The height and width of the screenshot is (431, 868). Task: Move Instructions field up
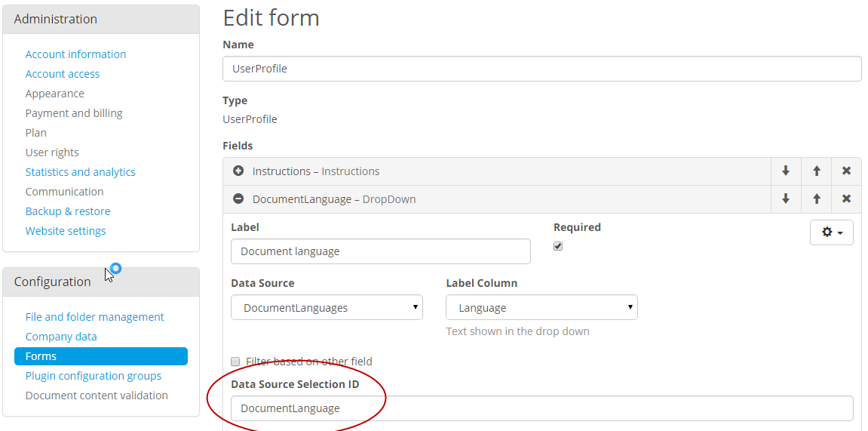click(x=817, y=171)
